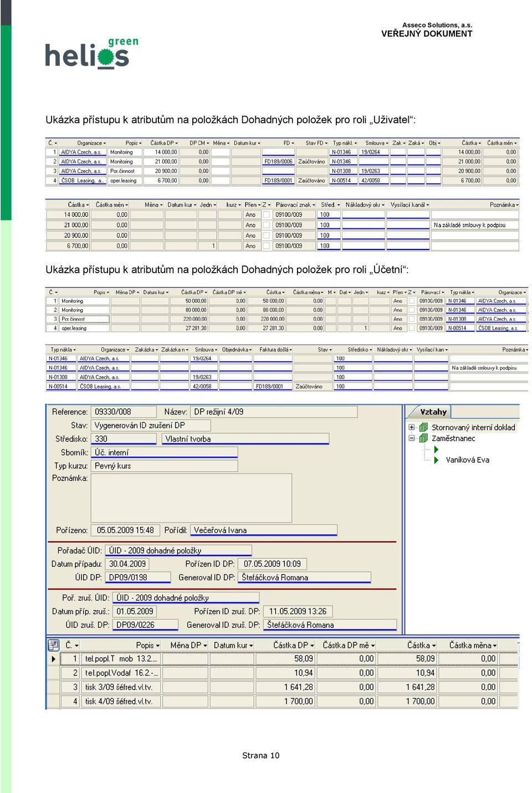The height and width of the screenshot is (793, 532).
Task: Open the Stav FD column header dropdown
Action: click(x=326, y=143)
